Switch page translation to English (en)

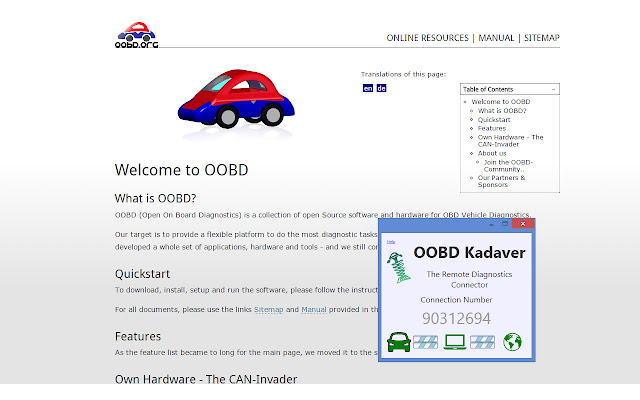click(368, 88)
